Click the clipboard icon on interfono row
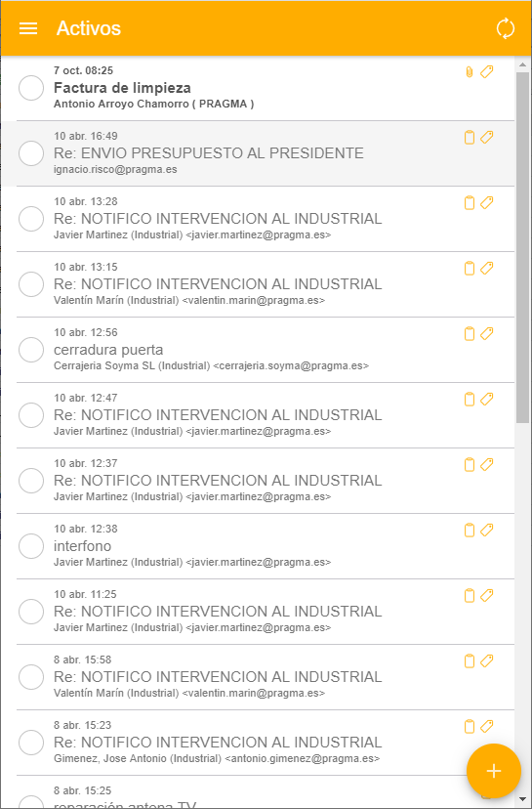The width and height of the screenshot is (532, 809). click(470, 530)
